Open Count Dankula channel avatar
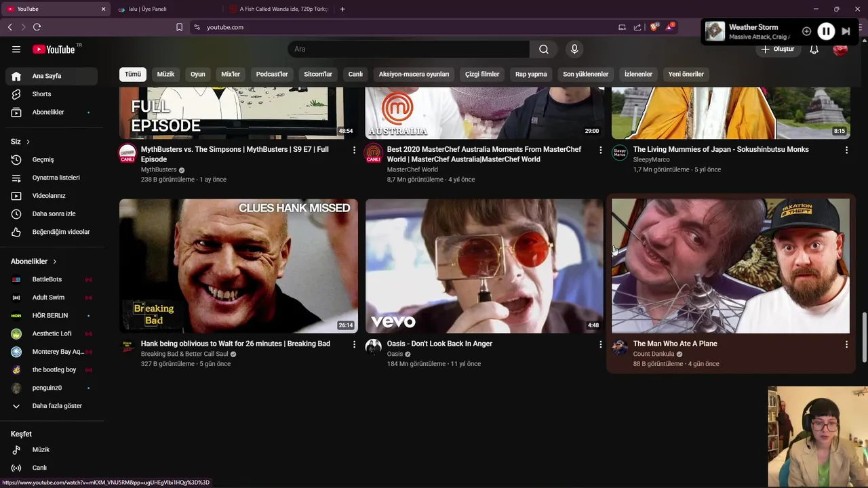The image size is (868, 488). [x=620, y=348]
